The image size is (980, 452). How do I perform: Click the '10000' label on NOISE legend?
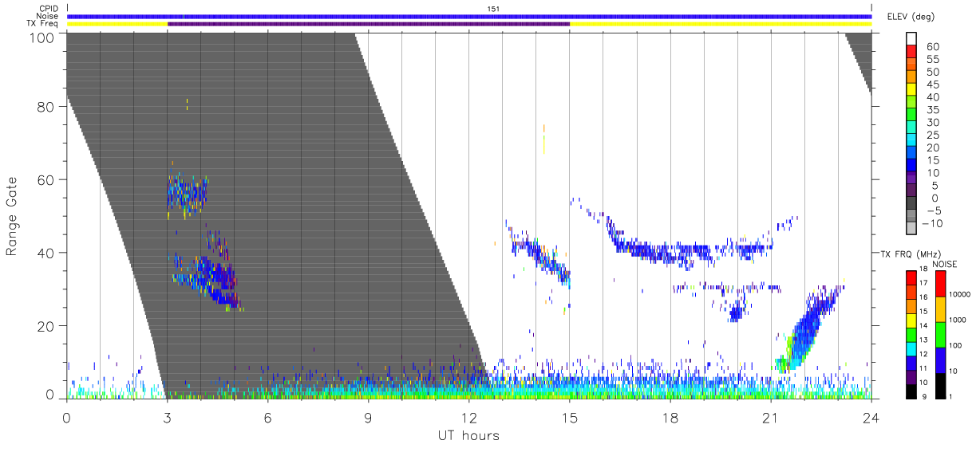[x=960, y=294]
